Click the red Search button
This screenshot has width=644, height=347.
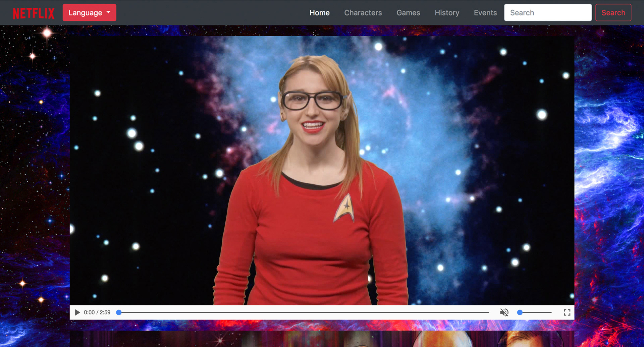pos(613,13)
